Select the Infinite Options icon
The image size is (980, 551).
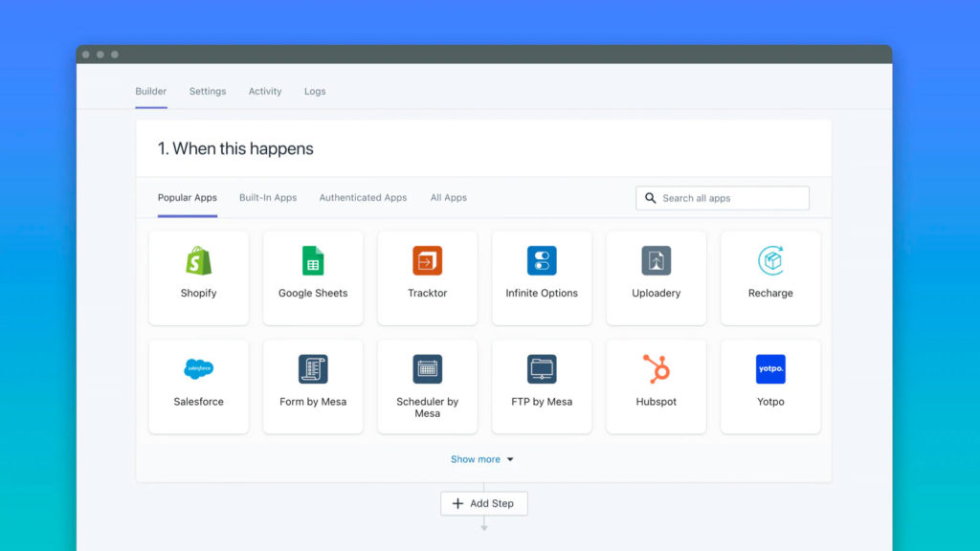(x=542, y=260)
